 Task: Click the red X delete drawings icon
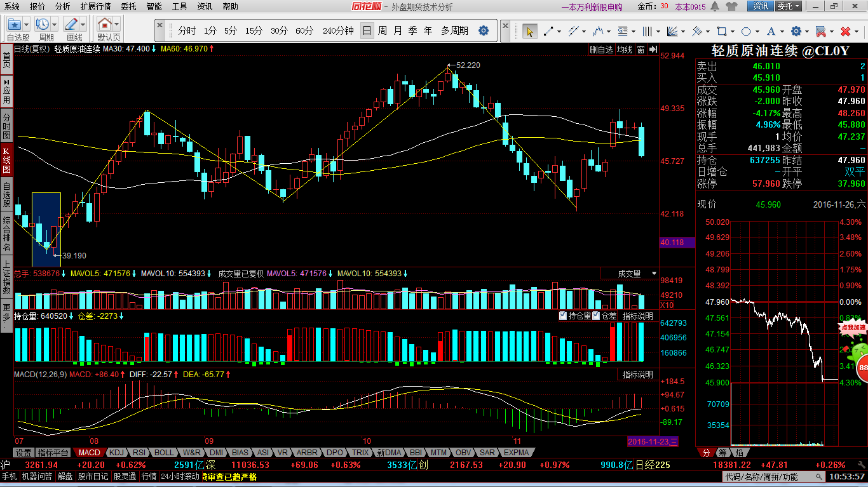point(845,30)
